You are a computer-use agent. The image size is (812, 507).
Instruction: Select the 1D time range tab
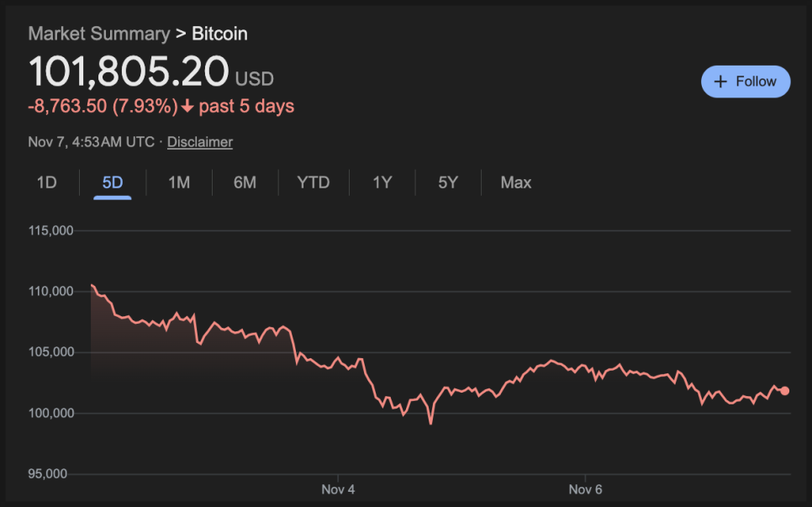pos(47,182)
